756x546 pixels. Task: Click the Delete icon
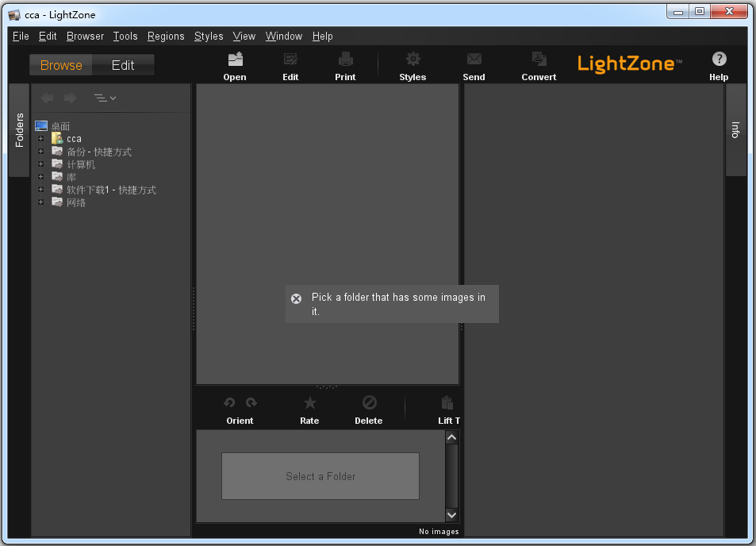pyautogui.click(x=370, y=402)
